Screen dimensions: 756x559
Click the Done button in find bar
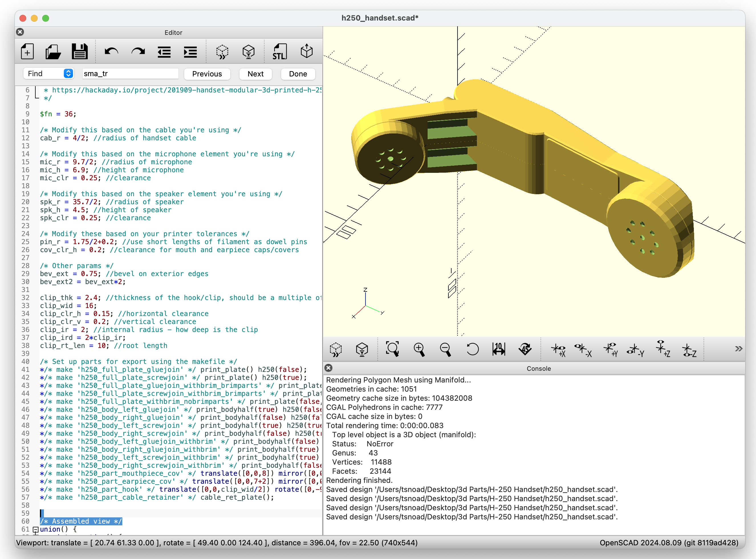(298, 74)
